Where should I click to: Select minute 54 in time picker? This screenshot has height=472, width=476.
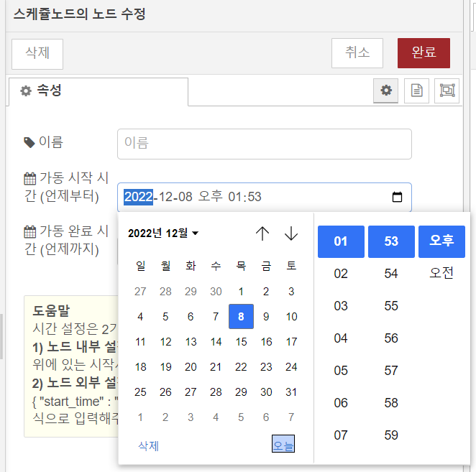pyautogui.click(x=391, y=274)
